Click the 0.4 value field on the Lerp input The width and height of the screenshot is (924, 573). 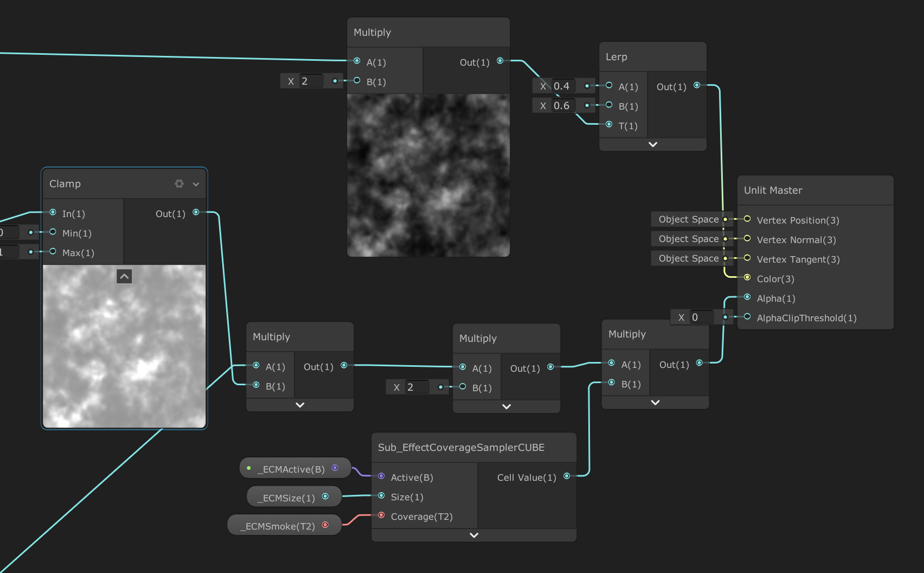pos(562,85)
